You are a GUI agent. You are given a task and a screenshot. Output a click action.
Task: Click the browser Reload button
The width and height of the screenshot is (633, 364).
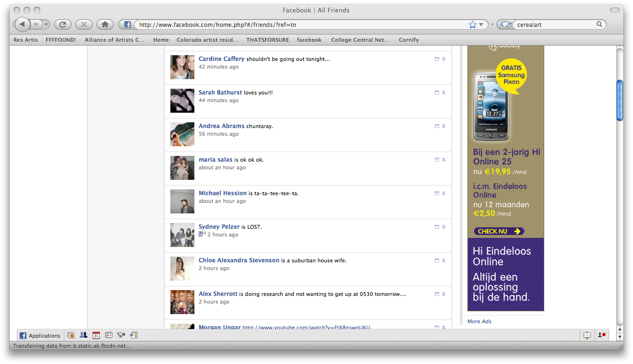coord(62,24)
